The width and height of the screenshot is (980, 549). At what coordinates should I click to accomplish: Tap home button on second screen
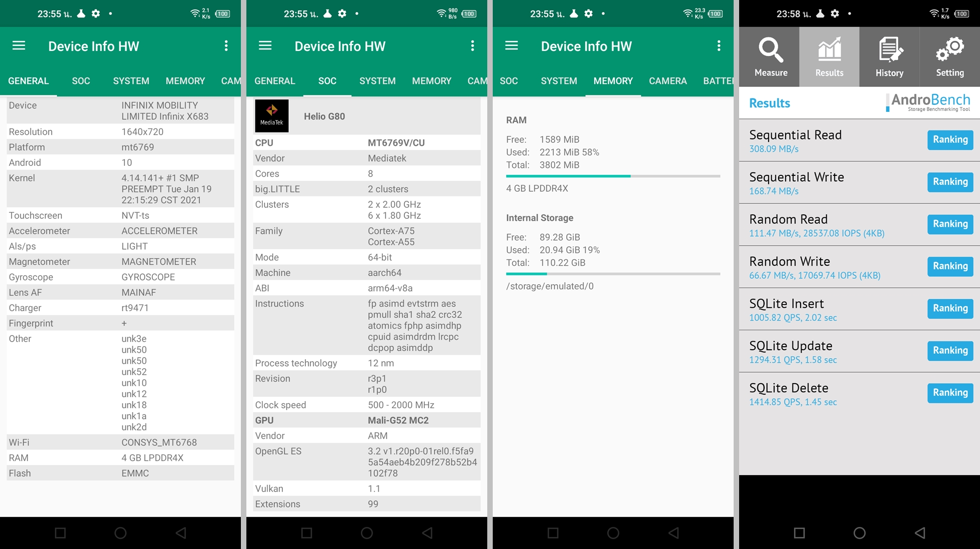(x=367, y=533)
